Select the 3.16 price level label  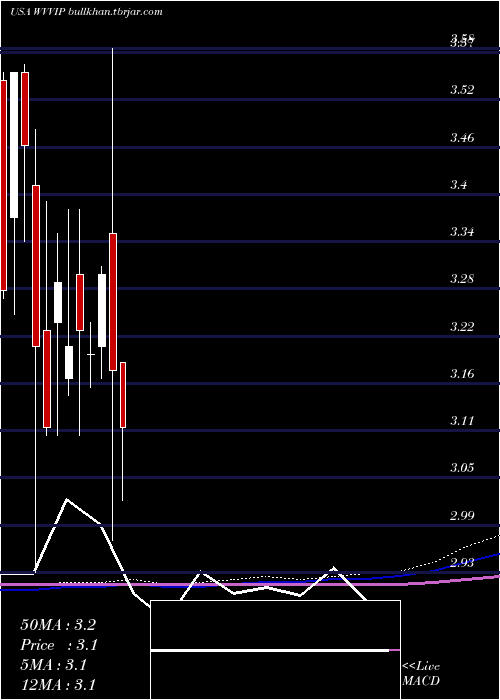(x=462, y=374)
